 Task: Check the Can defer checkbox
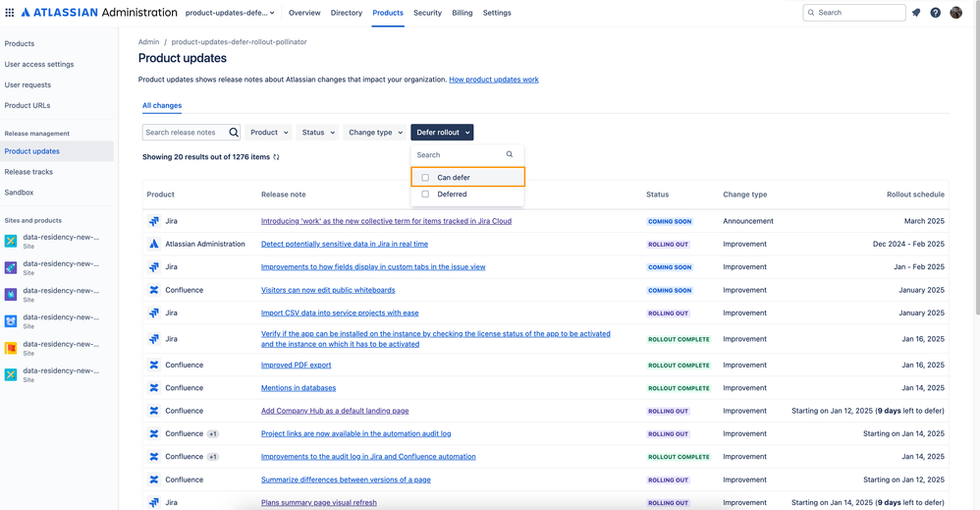[425, 178]
